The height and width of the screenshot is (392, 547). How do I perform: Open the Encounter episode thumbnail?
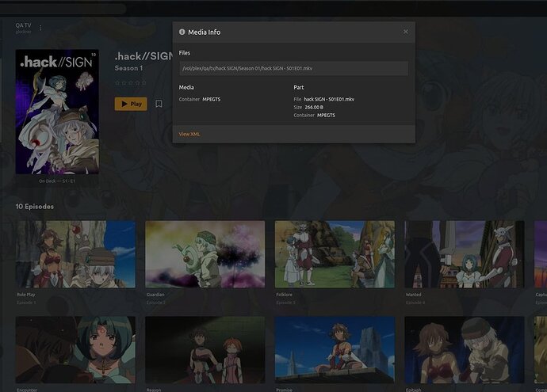(75, 350)
